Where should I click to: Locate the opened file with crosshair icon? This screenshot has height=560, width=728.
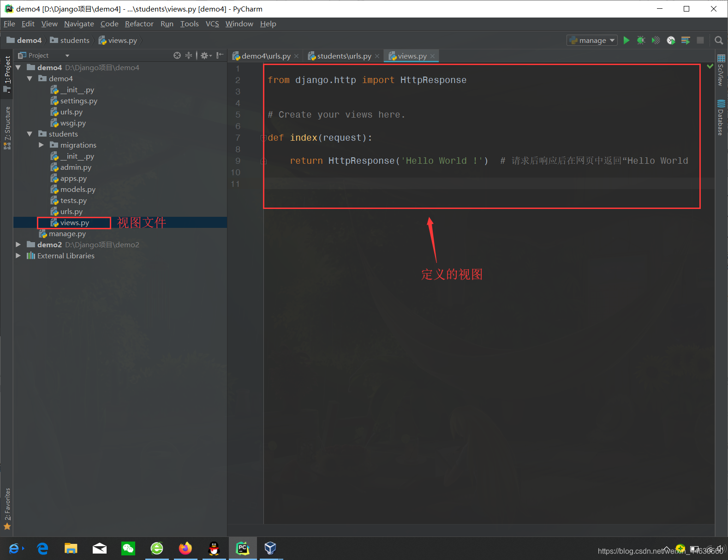(x=177, y=55)
